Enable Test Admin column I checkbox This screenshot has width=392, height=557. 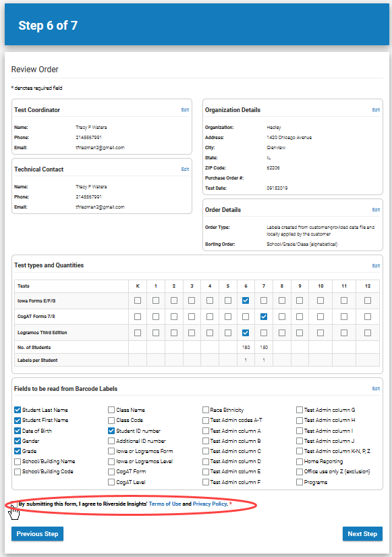(x=300, y=431)
